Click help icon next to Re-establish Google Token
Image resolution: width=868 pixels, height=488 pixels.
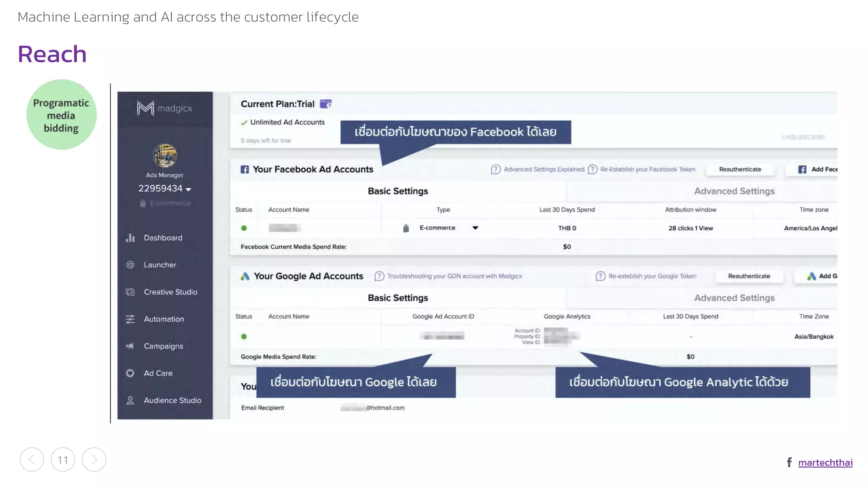[601, 276]
